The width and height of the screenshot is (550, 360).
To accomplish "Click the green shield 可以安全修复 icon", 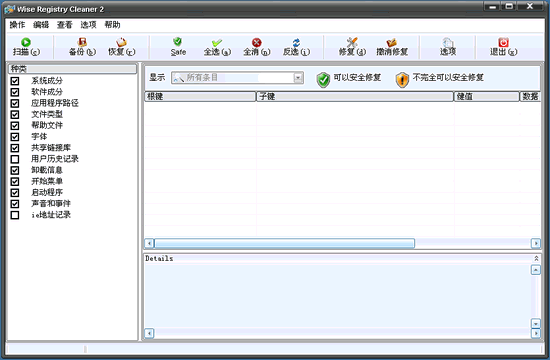I will point(323,80).
